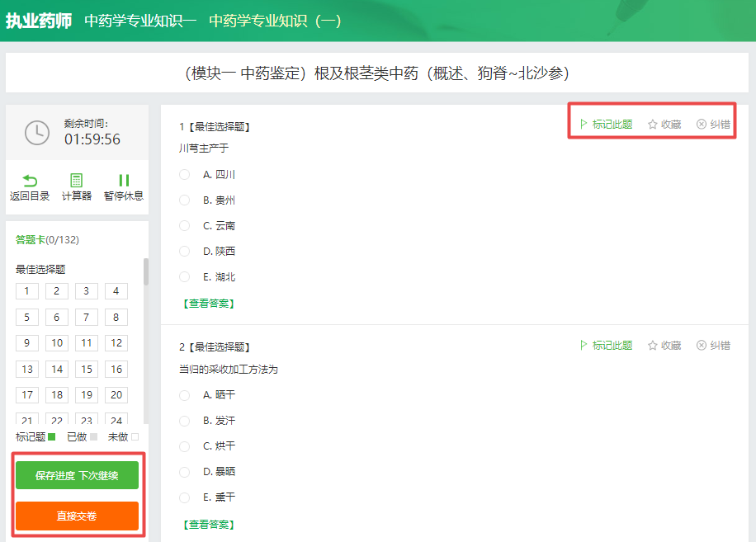
Task: Pick option C. 烘干 for question 2
Action: [x=185, y=446]
